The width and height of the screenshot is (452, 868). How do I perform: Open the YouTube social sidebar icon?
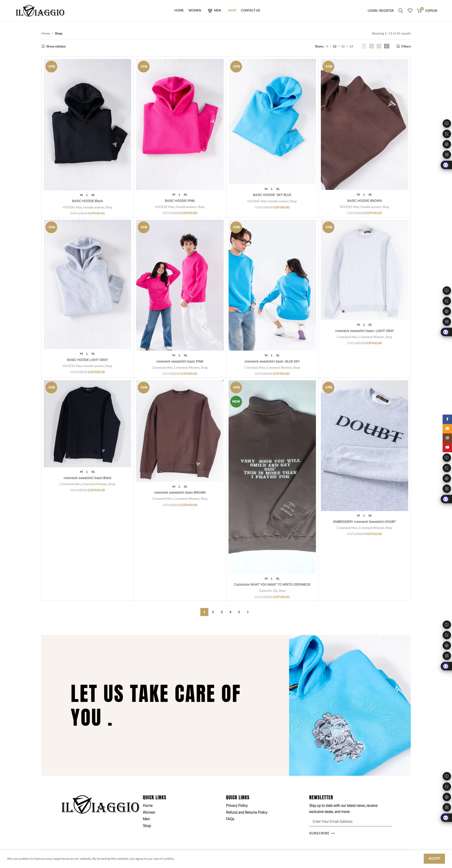click(447, 447)
